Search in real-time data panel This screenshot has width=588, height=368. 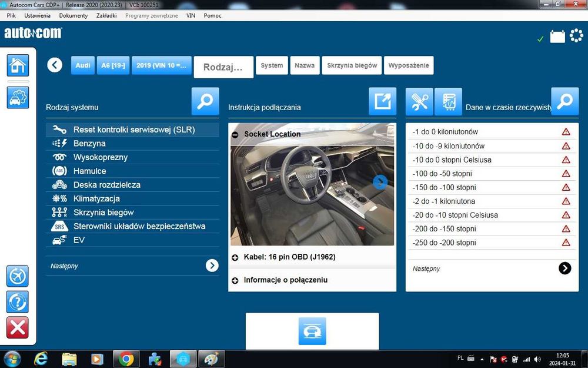pyautogui.click(x=564, y=101)
